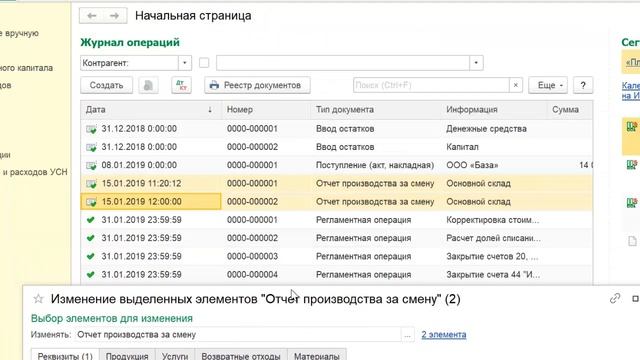Click into the Поиск (Ctrl+F) search field
The width and height of the screenshot is (640, 360).
coord(431,85)
